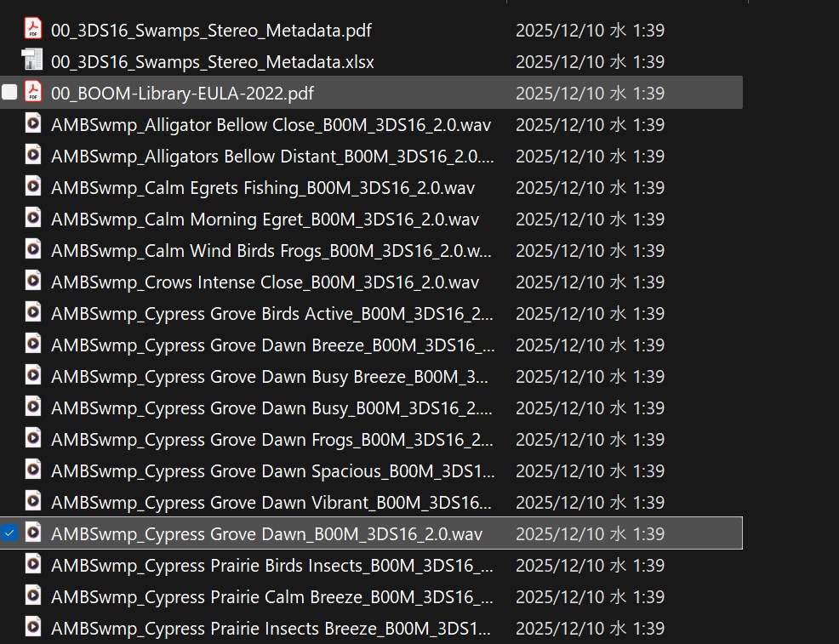Click the audio icon for Cypress Grove Dawn Frogs
The image size is (839, 644).
[33, 439]
